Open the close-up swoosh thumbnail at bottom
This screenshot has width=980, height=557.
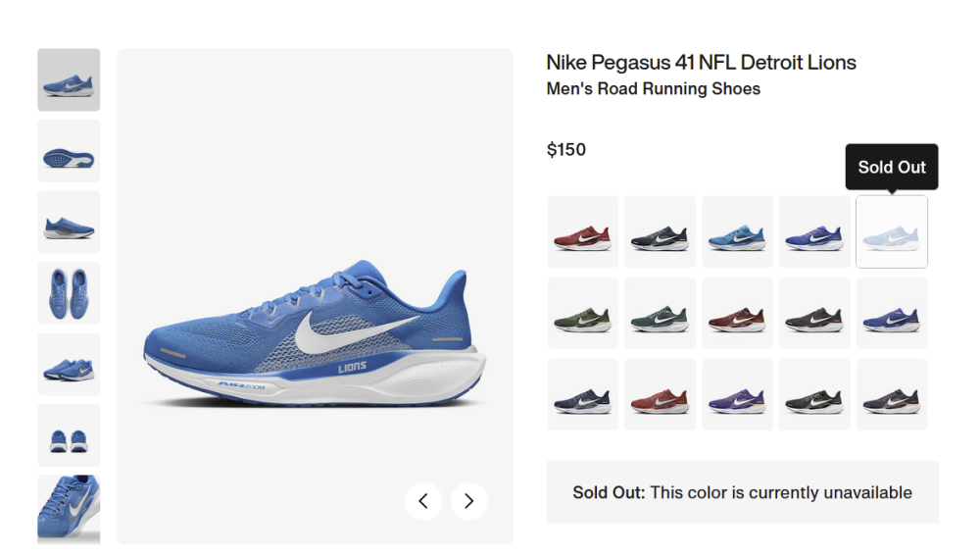[69, 507]
